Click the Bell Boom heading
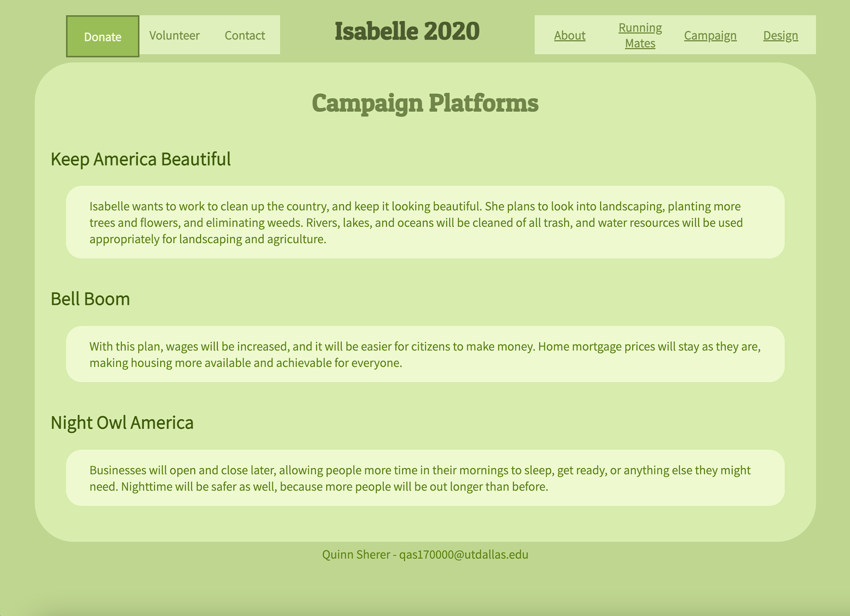 (90, 299)
